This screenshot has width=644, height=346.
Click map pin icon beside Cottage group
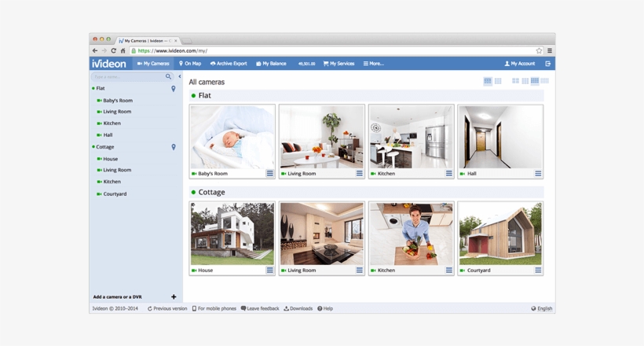point(174,147)
